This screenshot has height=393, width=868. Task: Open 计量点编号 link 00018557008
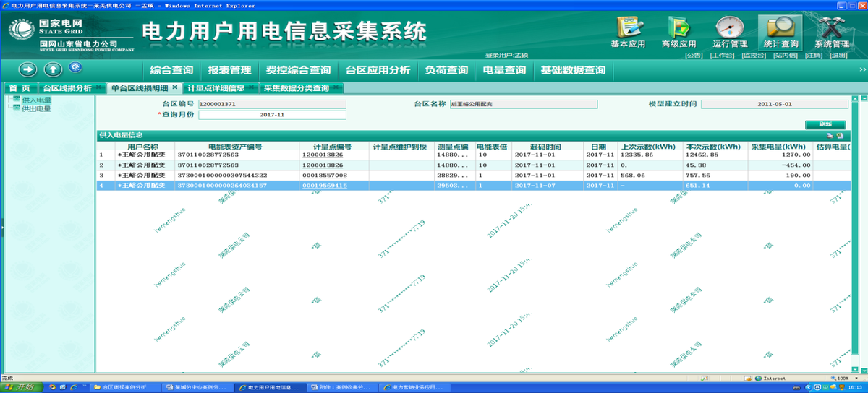(x=325, y=176)
